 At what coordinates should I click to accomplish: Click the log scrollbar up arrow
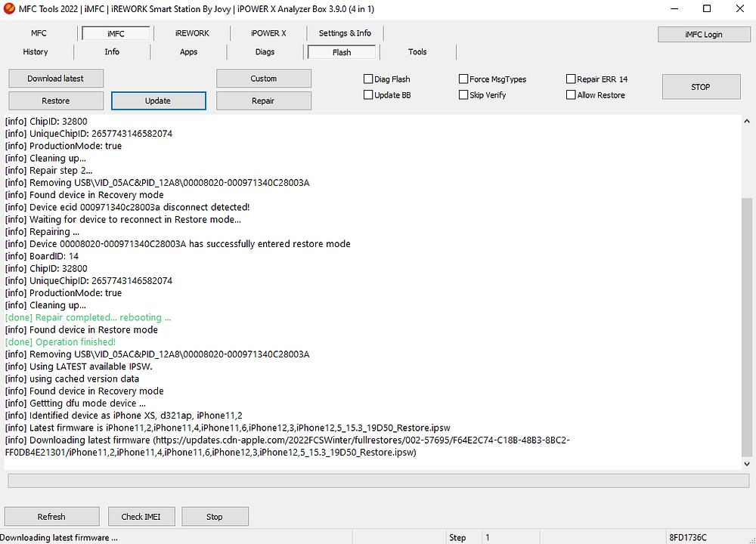click(746, 122)
